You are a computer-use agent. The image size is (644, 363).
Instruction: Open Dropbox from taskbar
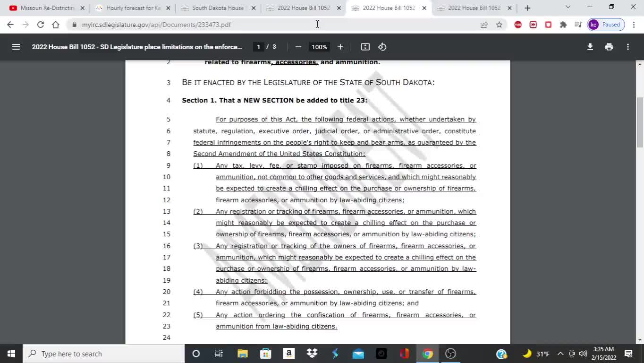click(312, 354)
